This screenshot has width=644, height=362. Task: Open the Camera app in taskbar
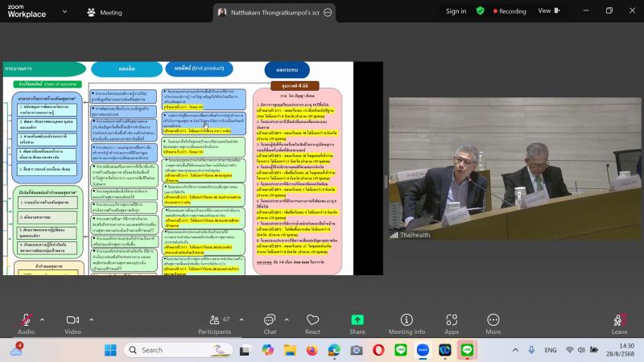357,350
